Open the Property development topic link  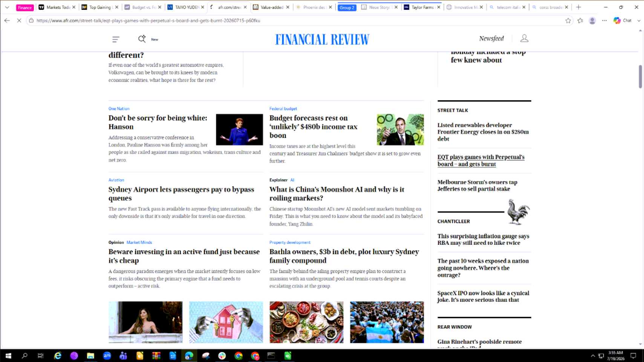tap(290, 242)
